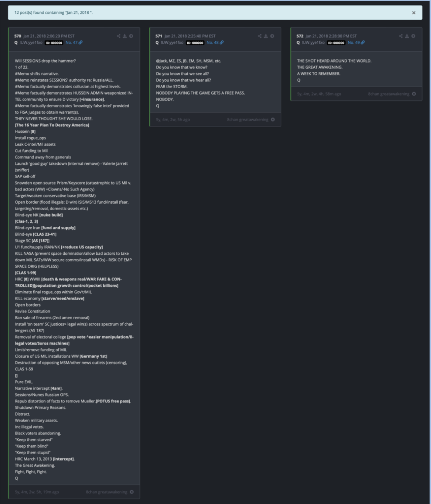
Task: Click the ID: 000000 badge on post 571
Action: tap(195, 43)
